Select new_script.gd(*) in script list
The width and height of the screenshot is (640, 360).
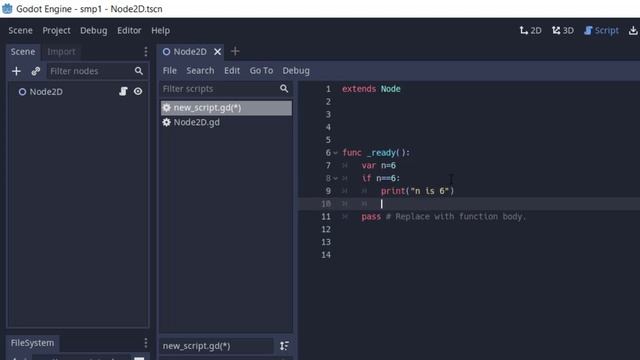[x=226, y=108]
